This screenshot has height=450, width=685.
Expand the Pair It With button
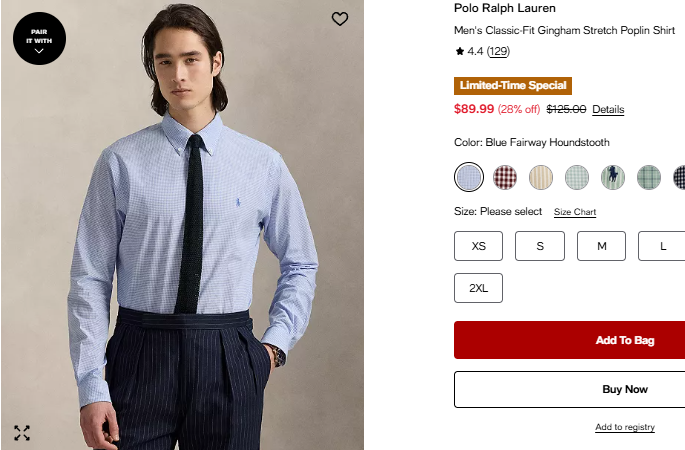pos(39,39)
